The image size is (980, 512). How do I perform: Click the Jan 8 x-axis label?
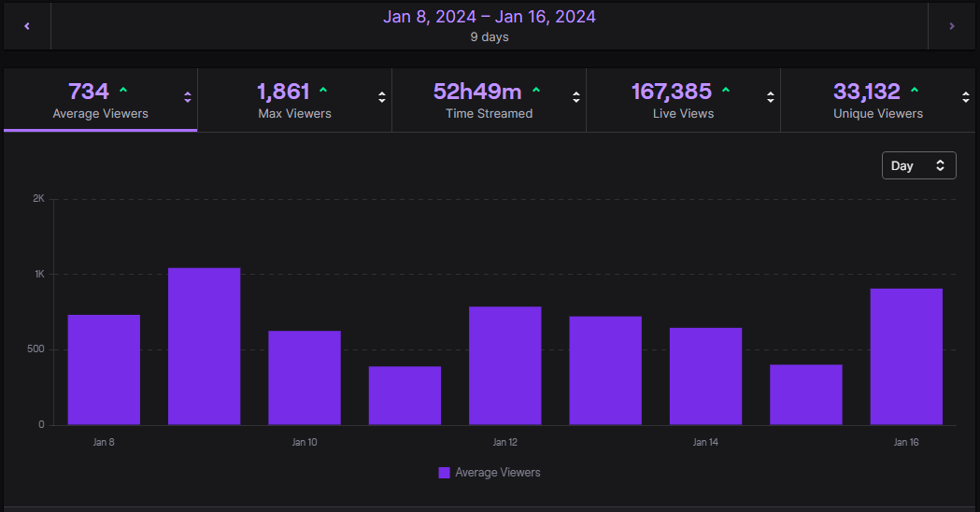click(104, 442)
